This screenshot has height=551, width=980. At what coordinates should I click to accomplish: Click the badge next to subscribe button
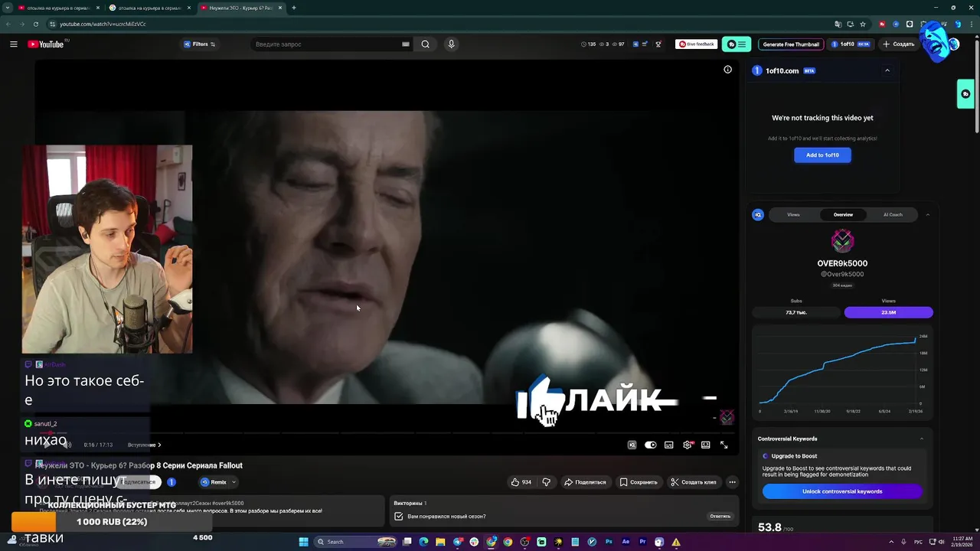coord(171,482)
